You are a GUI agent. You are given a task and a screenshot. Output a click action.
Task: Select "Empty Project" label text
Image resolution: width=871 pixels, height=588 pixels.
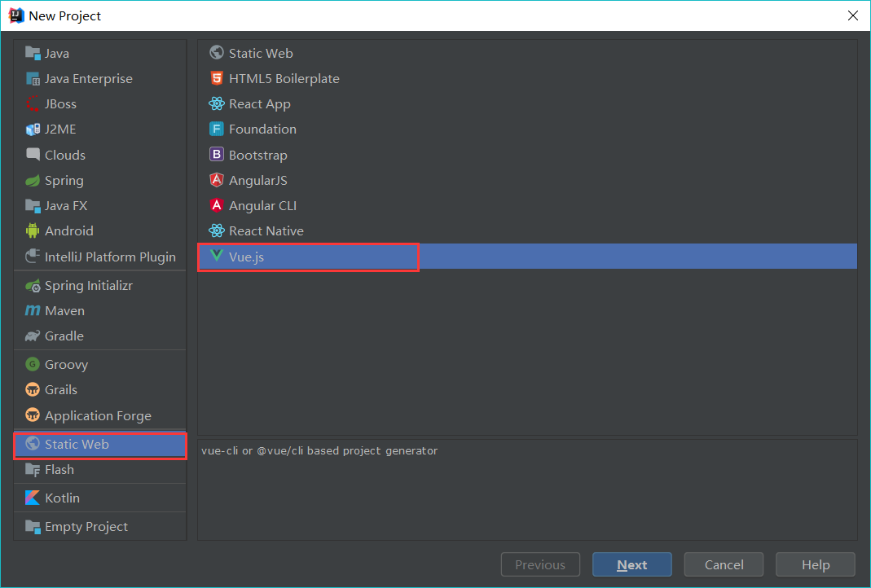click(x=86, y=527)
